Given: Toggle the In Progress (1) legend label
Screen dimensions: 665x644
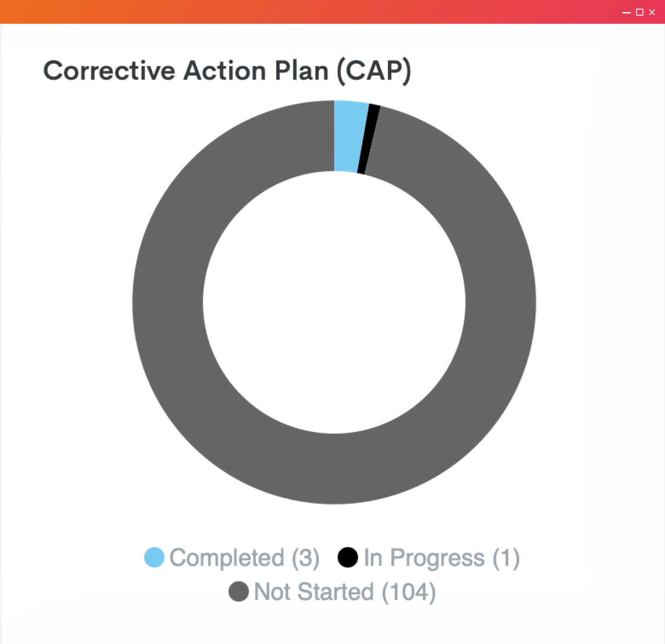Looking at the screenshot, I should (441, 558).
